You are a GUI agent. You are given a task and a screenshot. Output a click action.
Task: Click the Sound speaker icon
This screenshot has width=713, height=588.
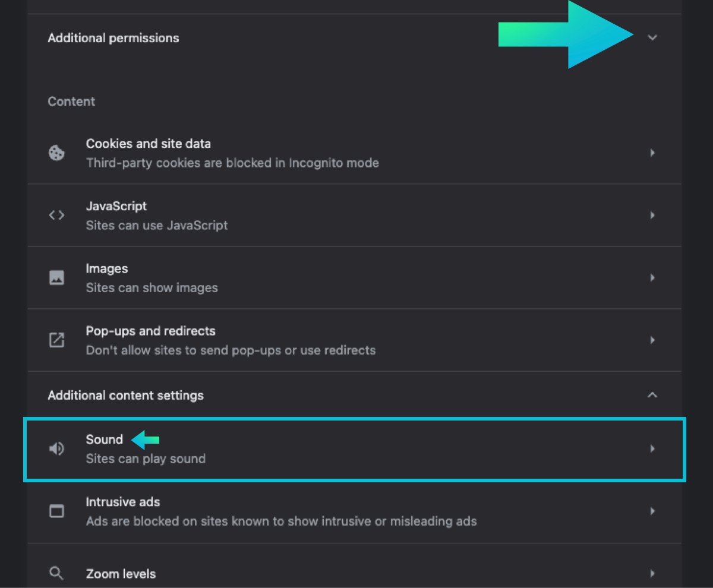tap(56, 448)
